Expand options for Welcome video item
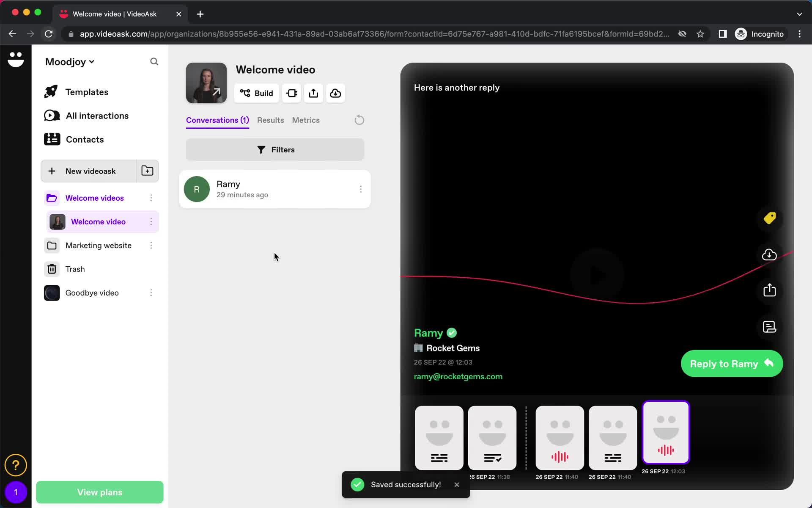The width and height of the screenshot is (812, 508). click(151, 221)
